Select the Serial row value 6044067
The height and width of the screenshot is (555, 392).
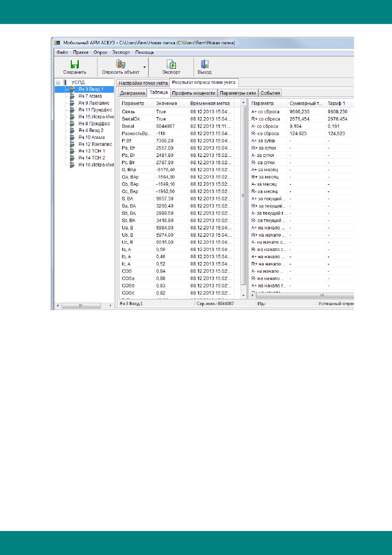tap(165, 126)
